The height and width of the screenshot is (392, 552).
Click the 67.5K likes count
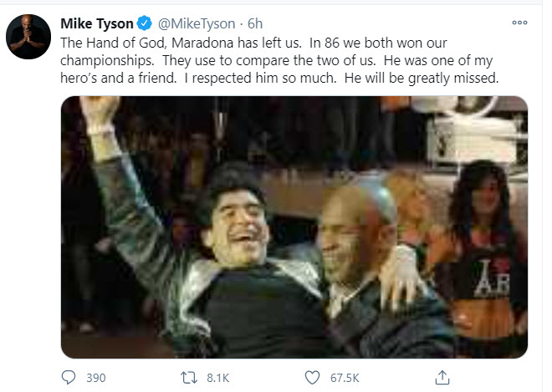[x=345, y=378]
